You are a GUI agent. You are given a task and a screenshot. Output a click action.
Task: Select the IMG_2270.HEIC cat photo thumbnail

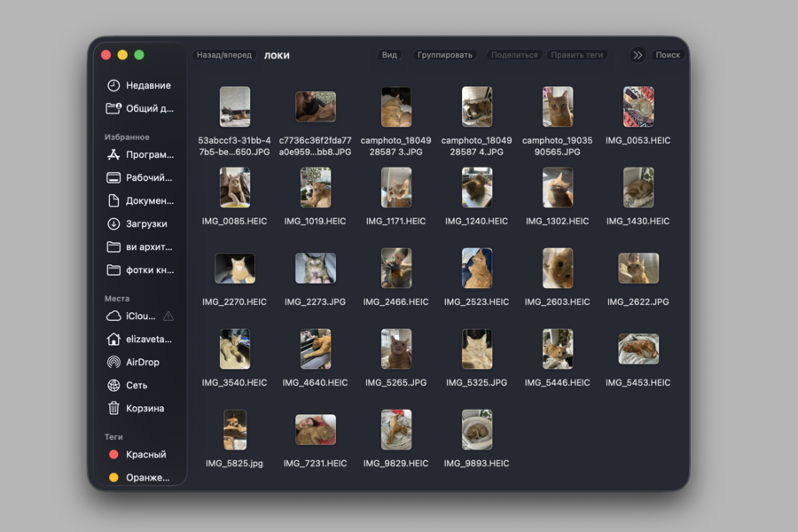(235, 269)
